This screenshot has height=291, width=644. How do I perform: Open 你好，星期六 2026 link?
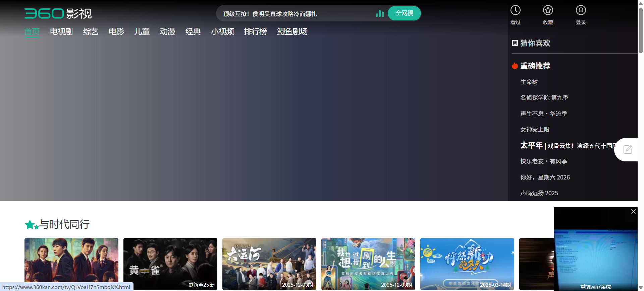tap(545, 177)
